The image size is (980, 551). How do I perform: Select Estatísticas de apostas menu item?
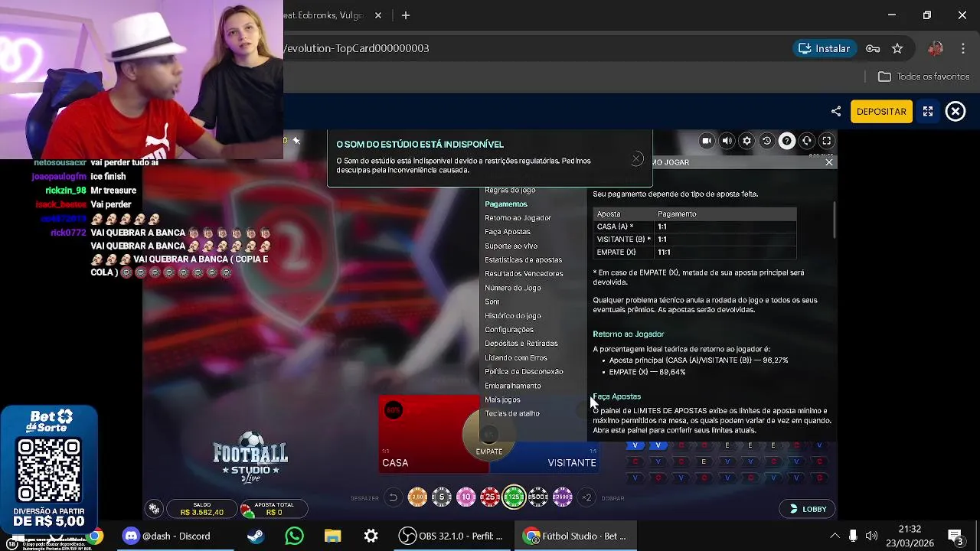point(523,260)
